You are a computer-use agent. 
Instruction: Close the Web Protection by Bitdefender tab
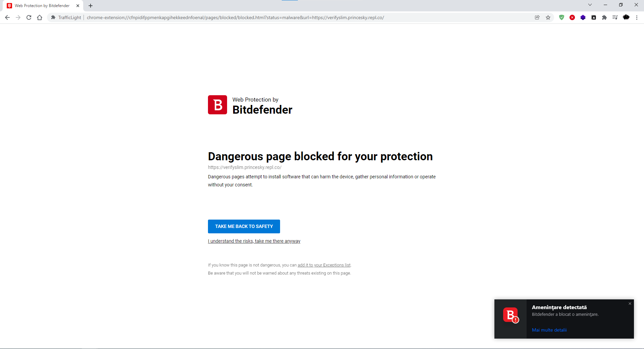click(78, 6)
